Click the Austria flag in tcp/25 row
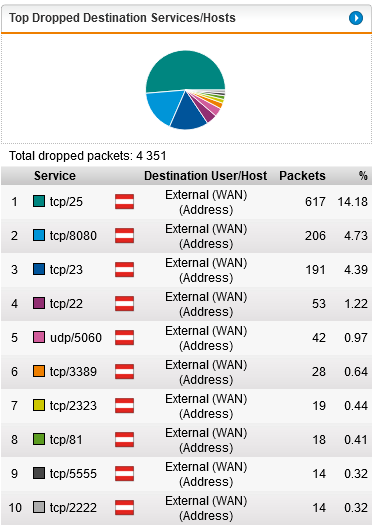This screenshot has height=529, width=378. click(x=124, y=202)
